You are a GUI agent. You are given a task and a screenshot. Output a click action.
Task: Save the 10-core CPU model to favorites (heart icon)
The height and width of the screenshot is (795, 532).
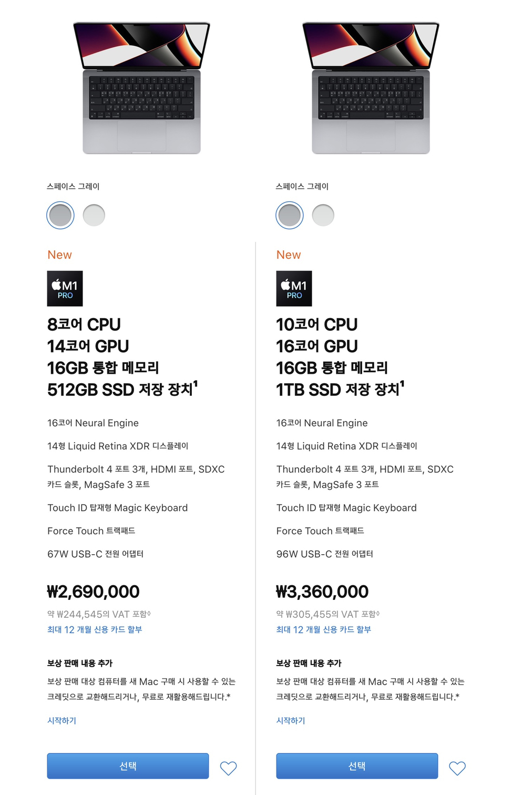click(457, 768)
